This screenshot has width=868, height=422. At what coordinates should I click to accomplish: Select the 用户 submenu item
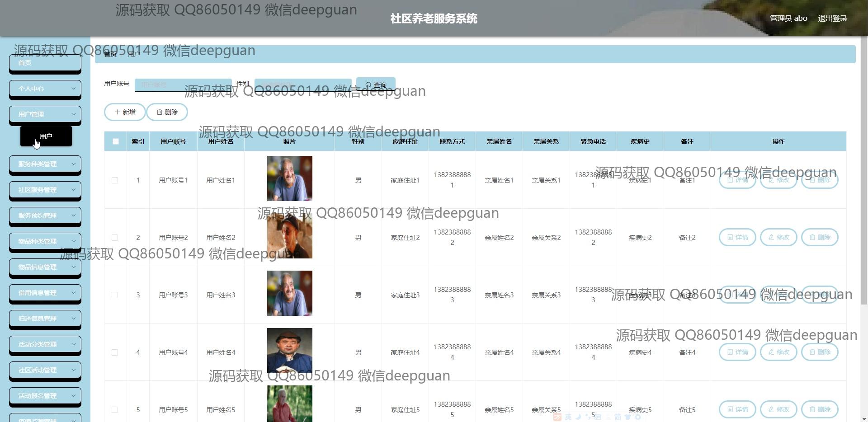(46, 136)
